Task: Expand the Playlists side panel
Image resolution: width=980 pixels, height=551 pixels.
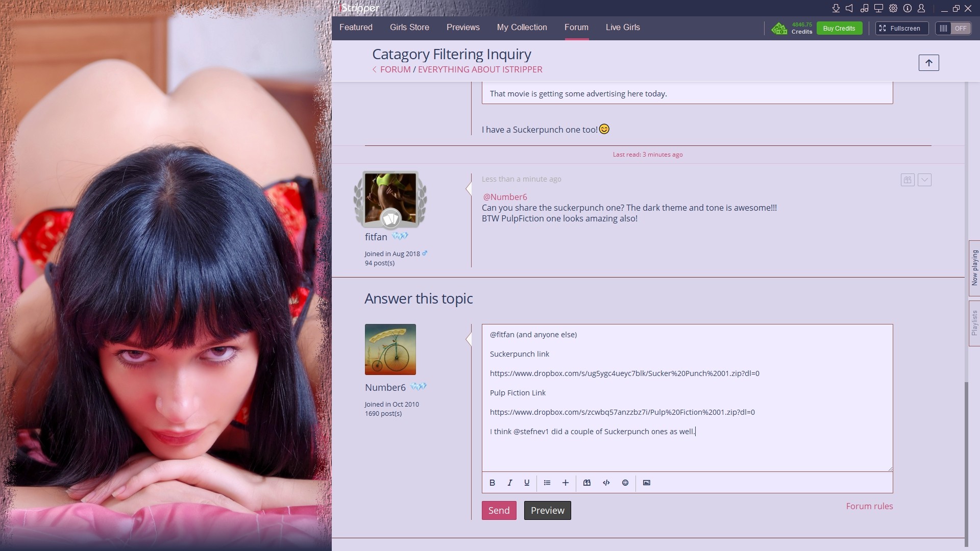Action: (974, 323)
